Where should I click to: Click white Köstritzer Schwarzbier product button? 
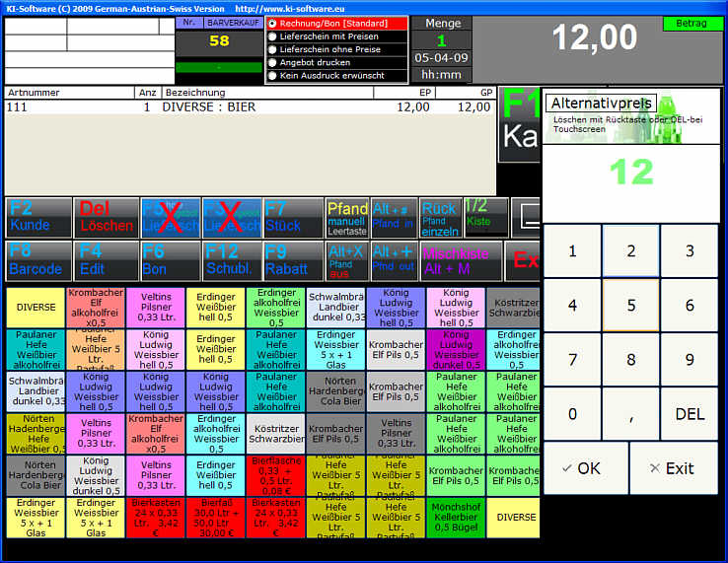point(276,434)
